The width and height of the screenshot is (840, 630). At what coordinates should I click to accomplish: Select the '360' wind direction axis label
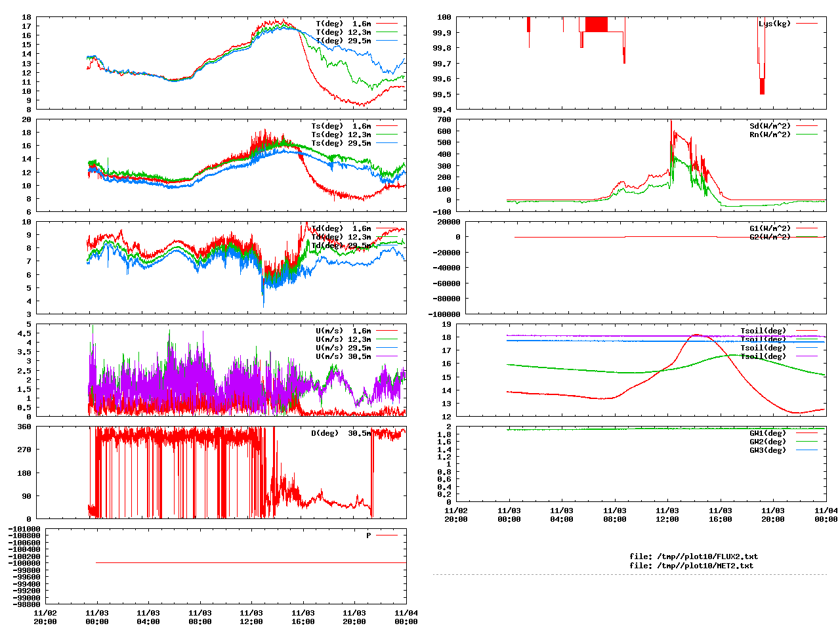[24, 427]
